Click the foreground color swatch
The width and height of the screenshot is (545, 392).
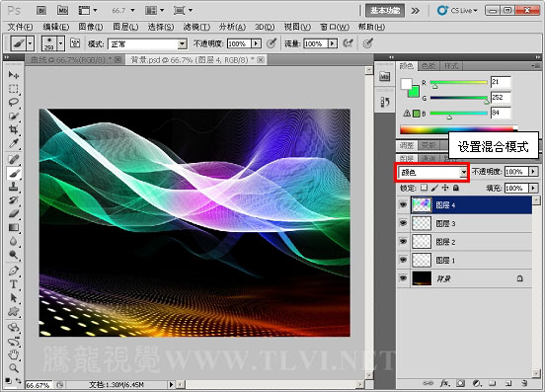[x=406, y=84]
